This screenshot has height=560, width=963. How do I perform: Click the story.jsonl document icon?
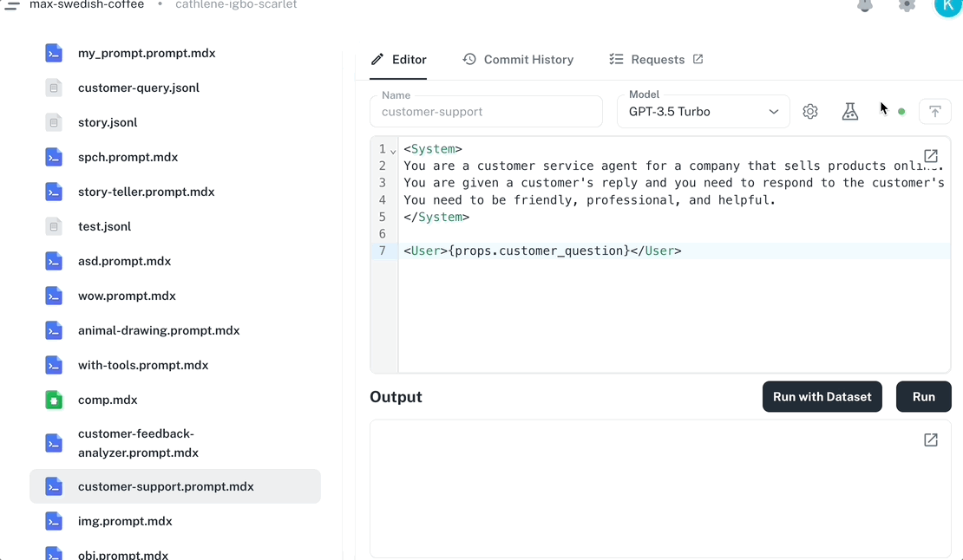[x=54, y=123]
